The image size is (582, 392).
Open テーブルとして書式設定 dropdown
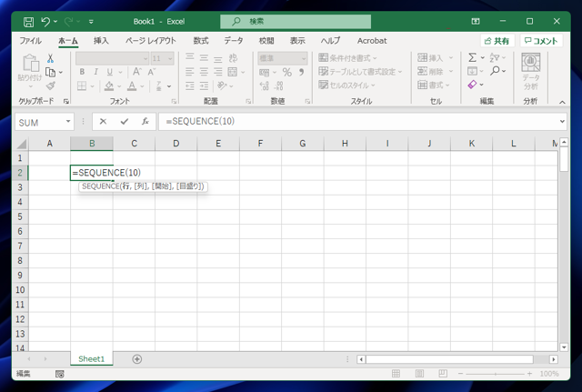[x=360, y=72]
